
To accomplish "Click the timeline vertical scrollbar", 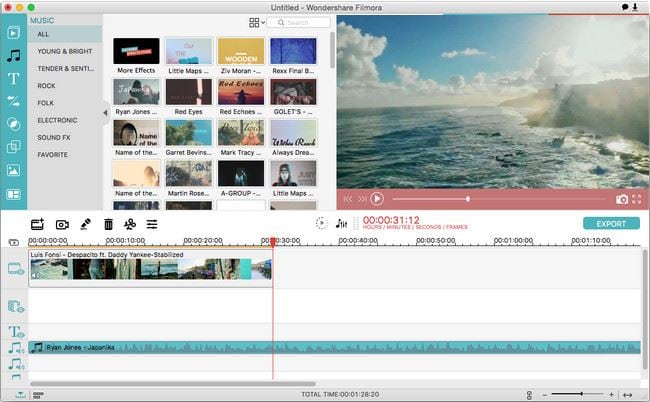I will point(644,309).
